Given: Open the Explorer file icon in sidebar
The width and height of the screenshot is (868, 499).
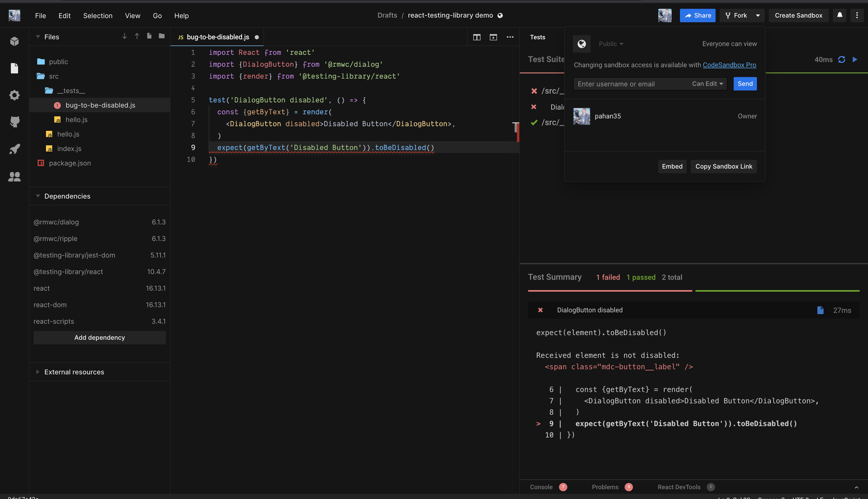Looking at the screenshot, I should click(14, 68).
